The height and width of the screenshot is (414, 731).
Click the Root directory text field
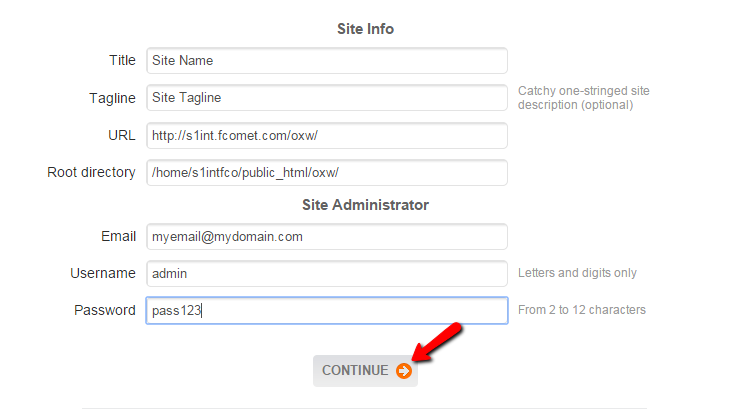(326, 172)
